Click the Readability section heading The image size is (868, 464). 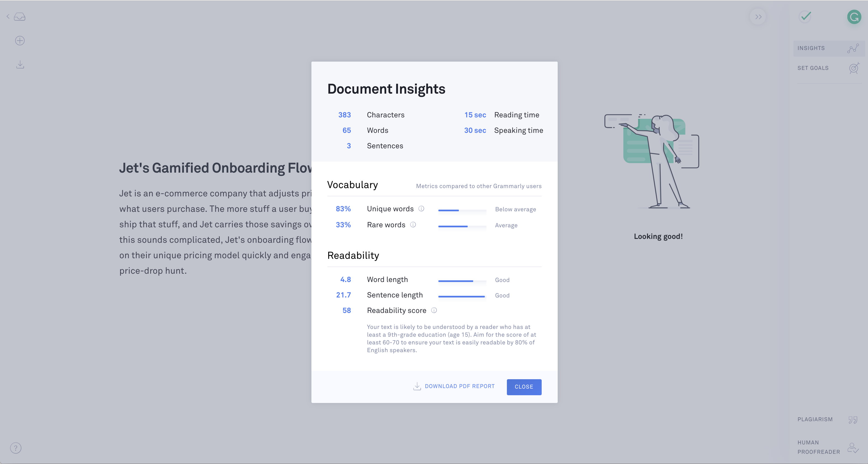tap(353, 255)
